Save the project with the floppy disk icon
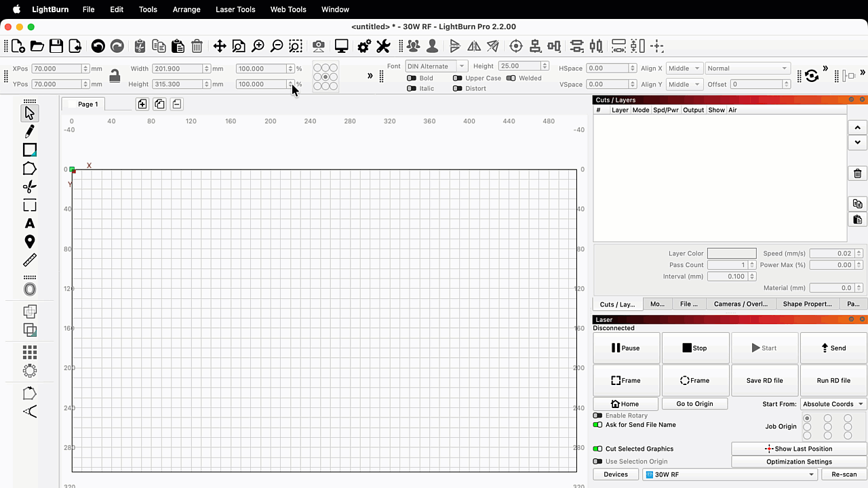 (56, 46)
